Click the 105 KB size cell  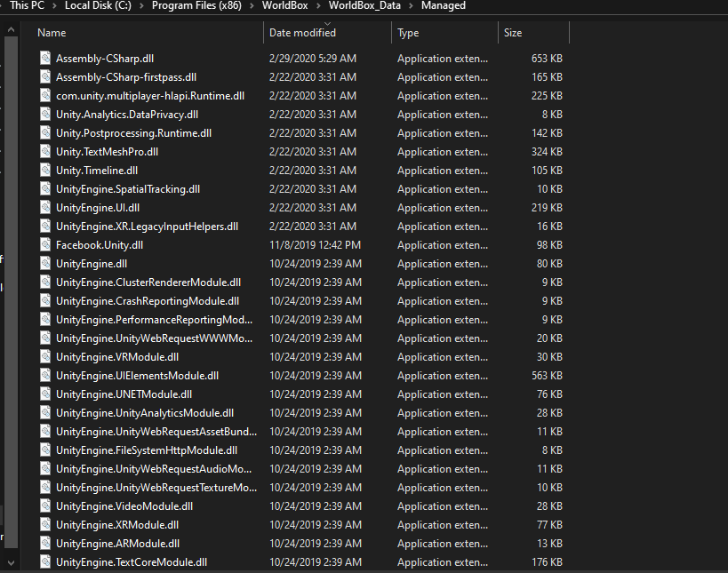(x=547, y=171)
